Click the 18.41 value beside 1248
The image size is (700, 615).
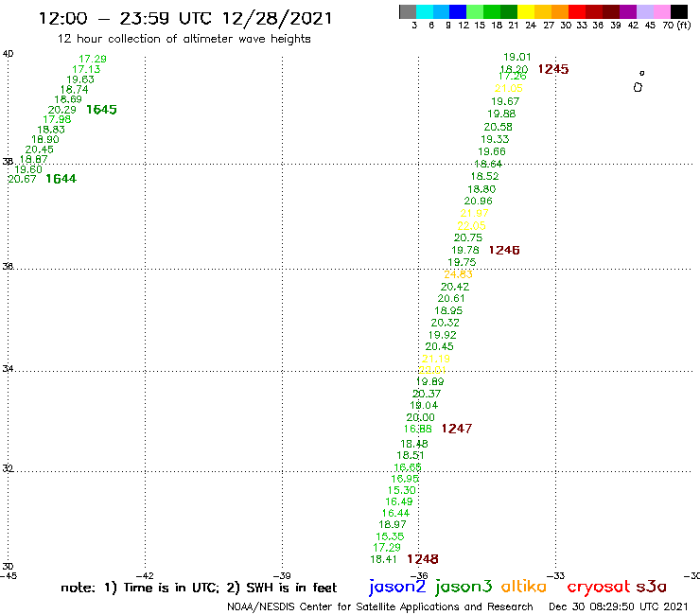click(x=383, y=559)
